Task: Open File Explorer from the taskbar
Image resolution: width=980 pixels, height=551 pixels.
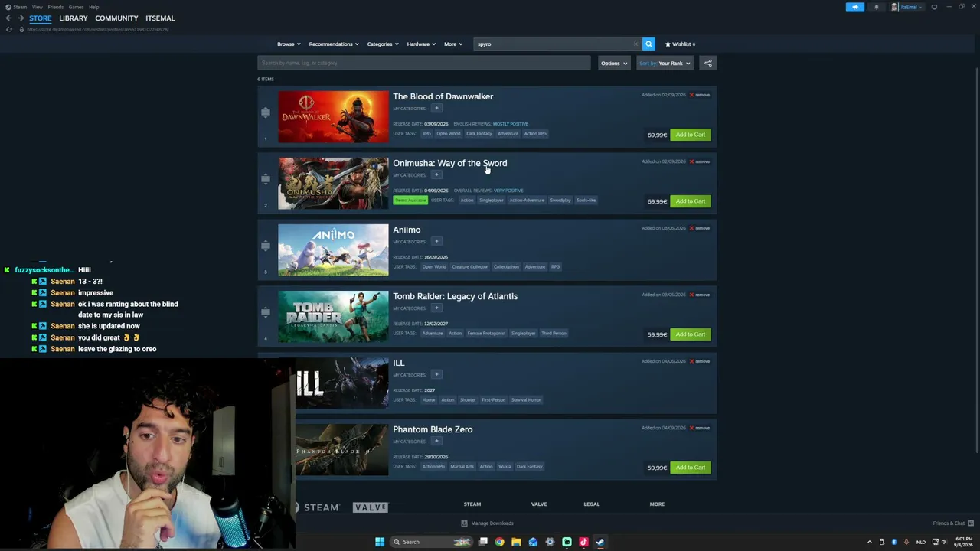Action: [x=516, y=542]
